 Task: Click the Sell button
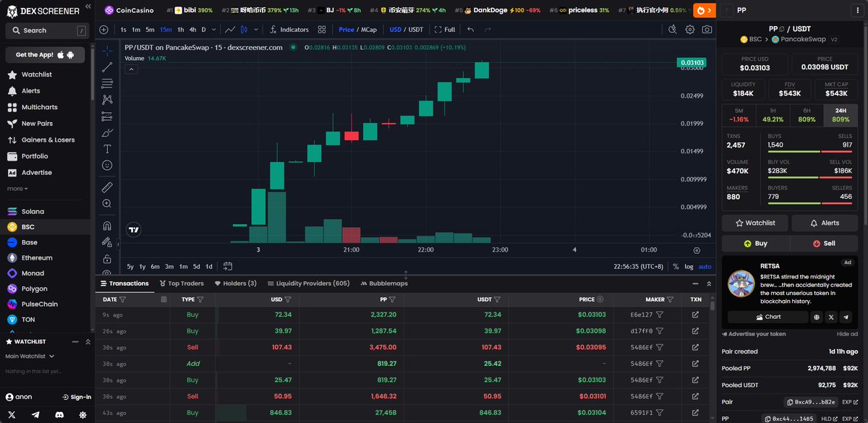point(824,244)
